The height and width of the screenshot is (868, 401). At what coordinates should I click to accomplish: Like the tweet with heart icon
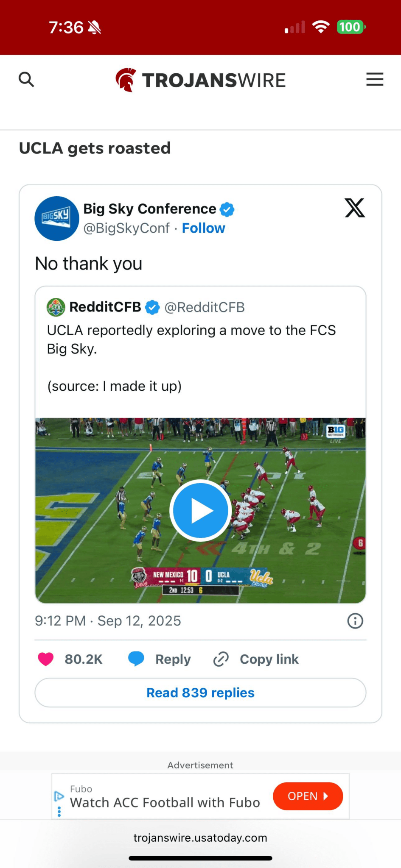tap(46, 659)
